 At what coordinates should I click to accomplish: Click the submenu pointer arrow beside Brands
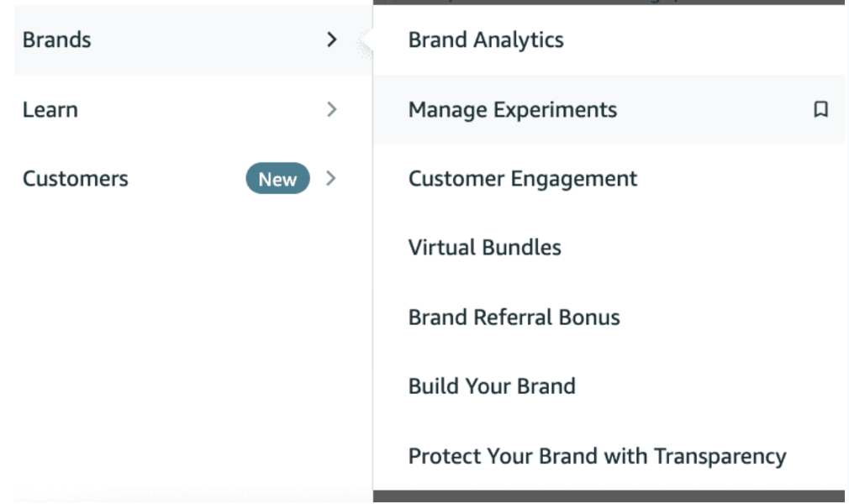(x=366, y=42)
